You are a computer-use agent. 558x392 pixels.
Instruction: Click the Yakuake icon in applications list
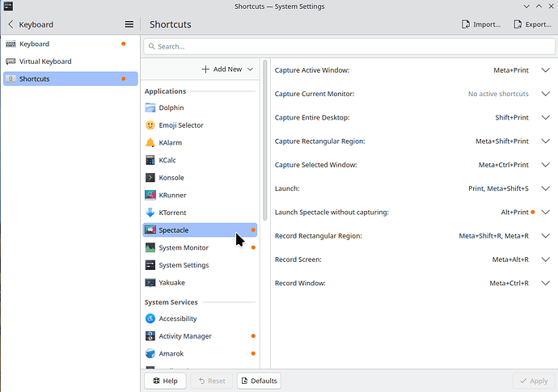150,283
